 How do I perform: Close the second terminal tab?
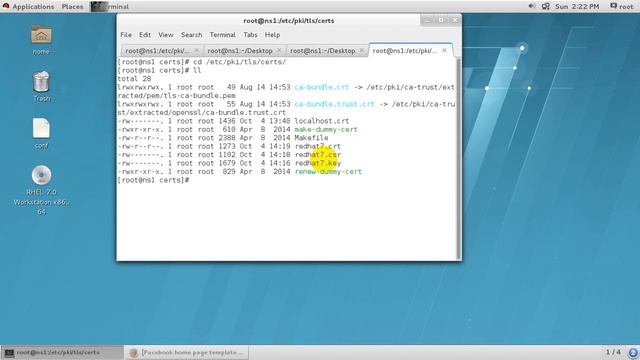click(279, 50)
